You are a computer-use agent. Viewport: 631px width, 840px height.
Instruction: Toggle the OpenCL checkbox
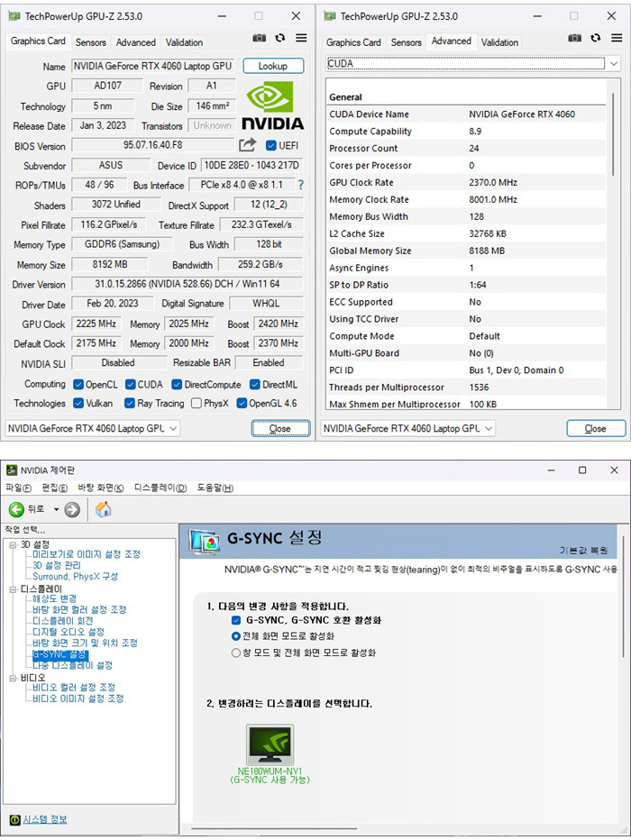coord(78,385)
